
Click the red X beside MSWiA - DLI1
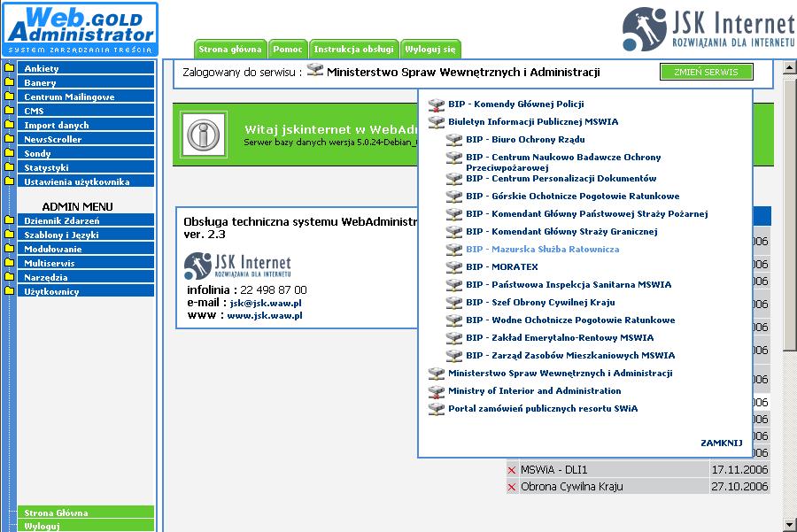(512, 470)
